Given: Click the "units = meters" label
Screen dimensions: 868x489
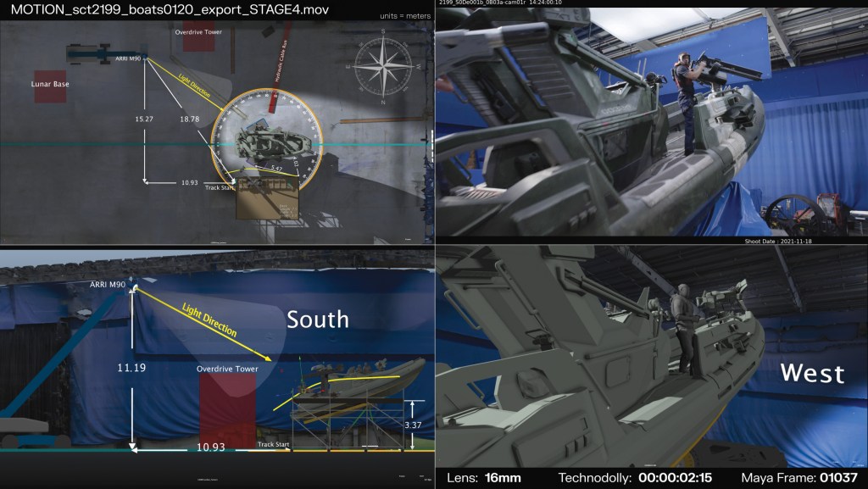Looking at the screenshot, I should [405, 16].
